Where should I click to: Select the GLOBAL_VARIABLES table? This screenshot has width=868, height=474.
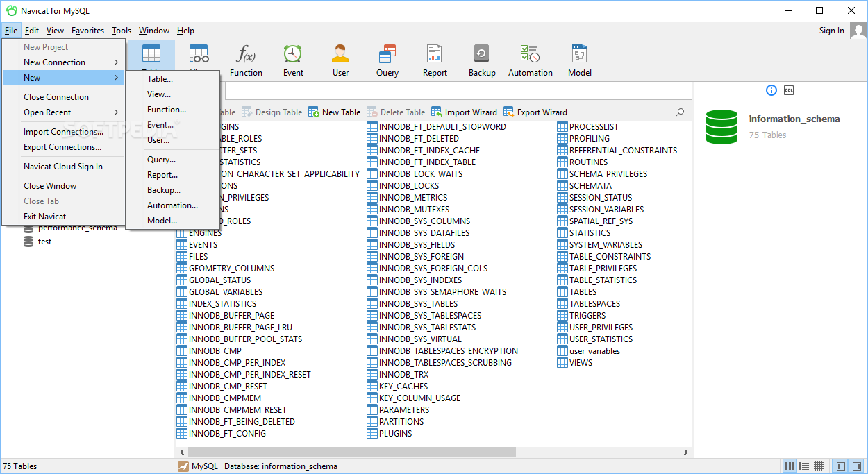(219, 292)
